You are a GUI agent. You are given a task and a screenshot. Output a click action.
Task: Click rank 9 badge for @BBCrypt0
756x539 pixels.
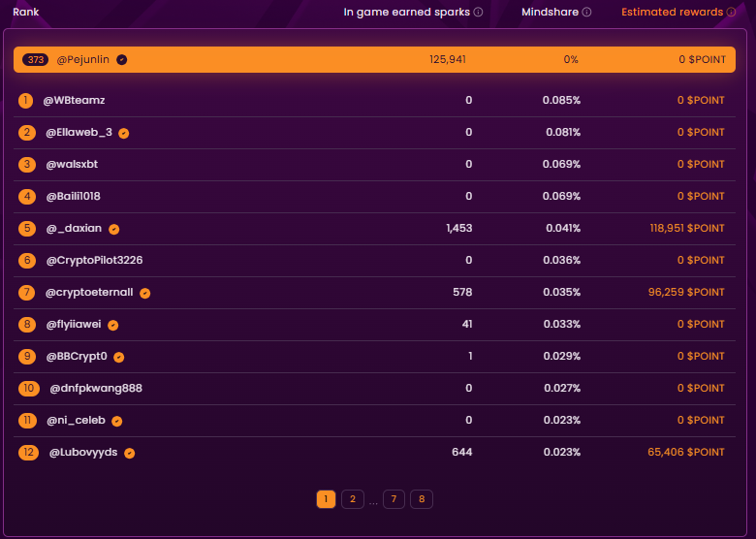(x=27, y=357)
